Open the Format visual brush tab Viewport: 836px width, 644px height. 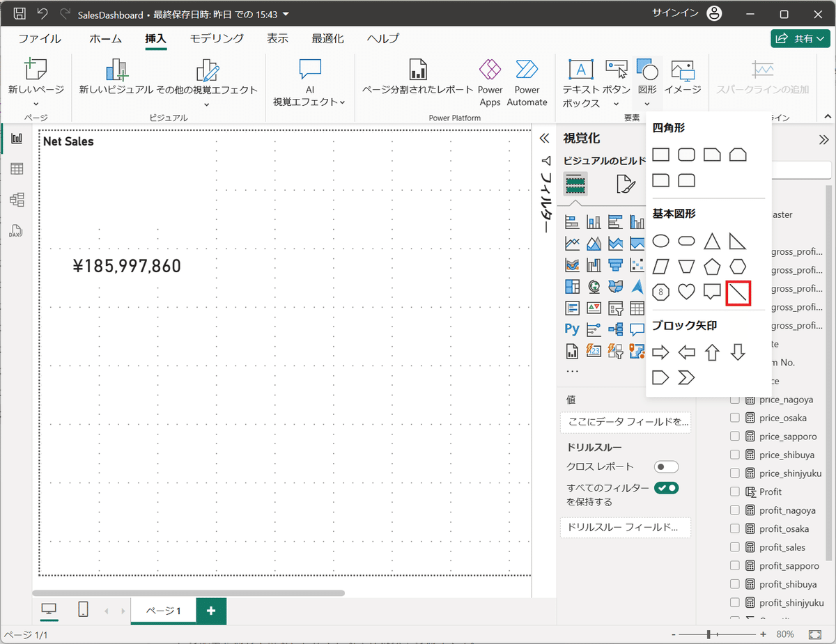[x=626, y=184]
